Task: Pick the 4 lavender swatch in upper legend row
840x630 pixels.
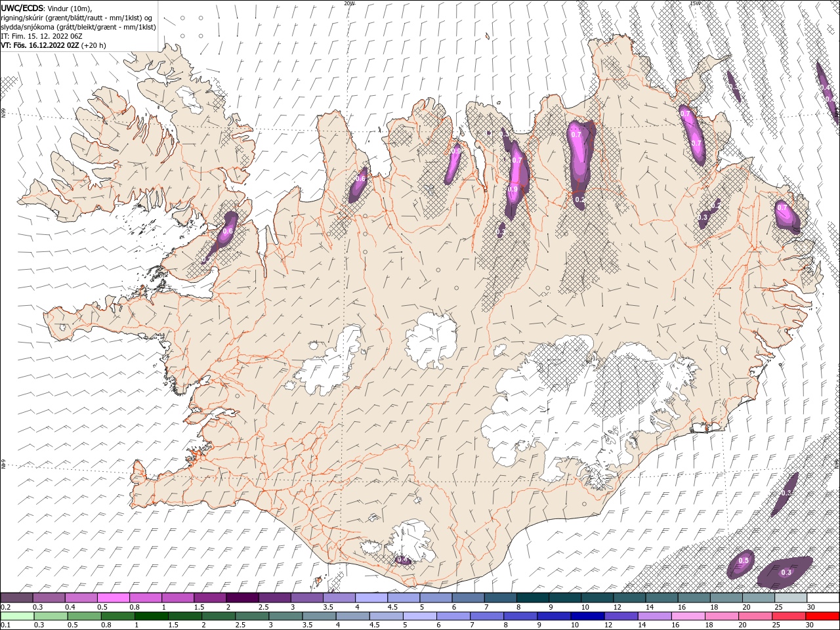Action: pos(371,598)
